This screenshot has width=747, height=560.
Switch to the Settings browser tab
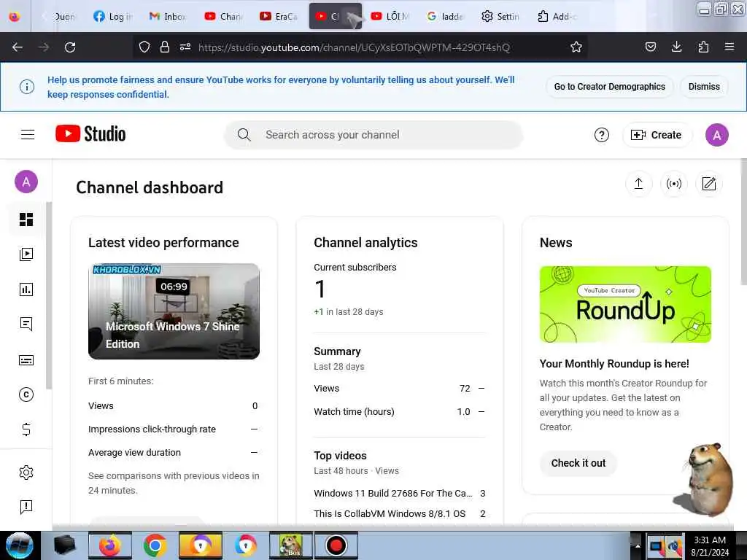500,17
